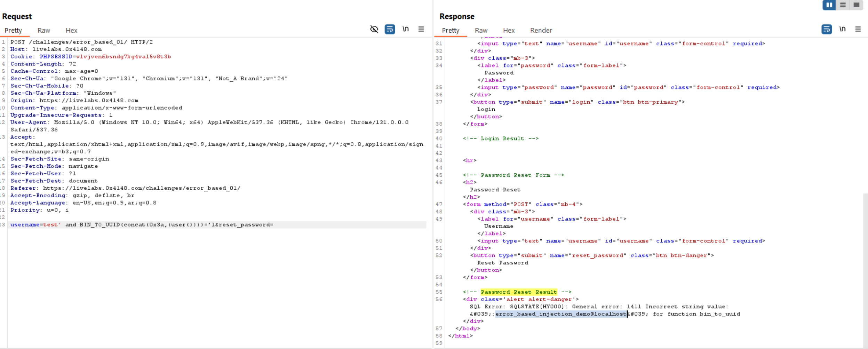Switch to Request Hex tab
Viewport: 868px width, 349px height.
[71, 31]
